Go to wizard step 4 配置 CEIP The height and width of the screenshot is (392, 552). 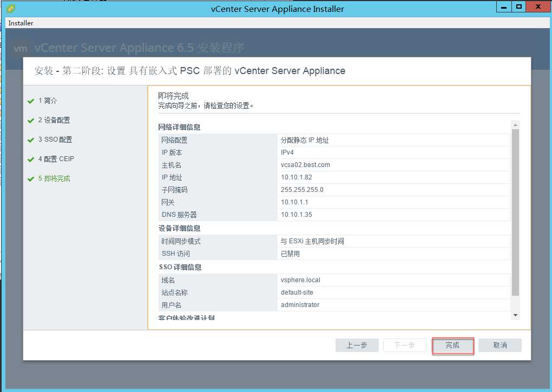(56, 159)
